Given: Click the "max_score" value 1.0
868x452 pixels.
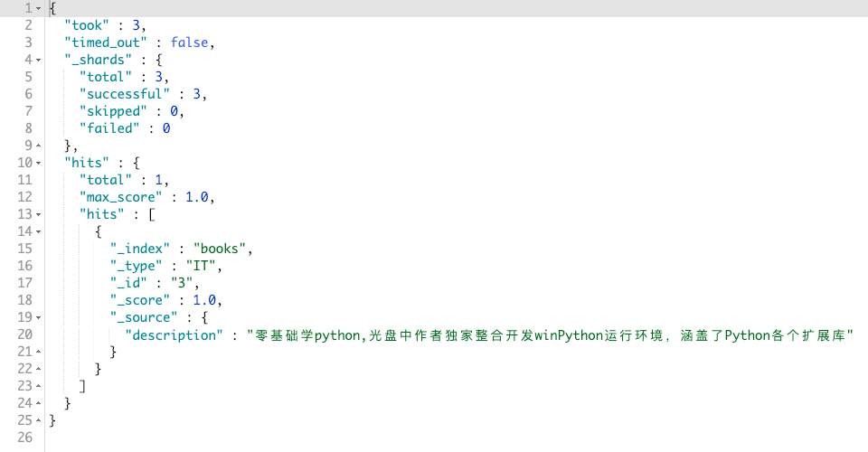Looking at the screenshot, I should click(196, 197).
